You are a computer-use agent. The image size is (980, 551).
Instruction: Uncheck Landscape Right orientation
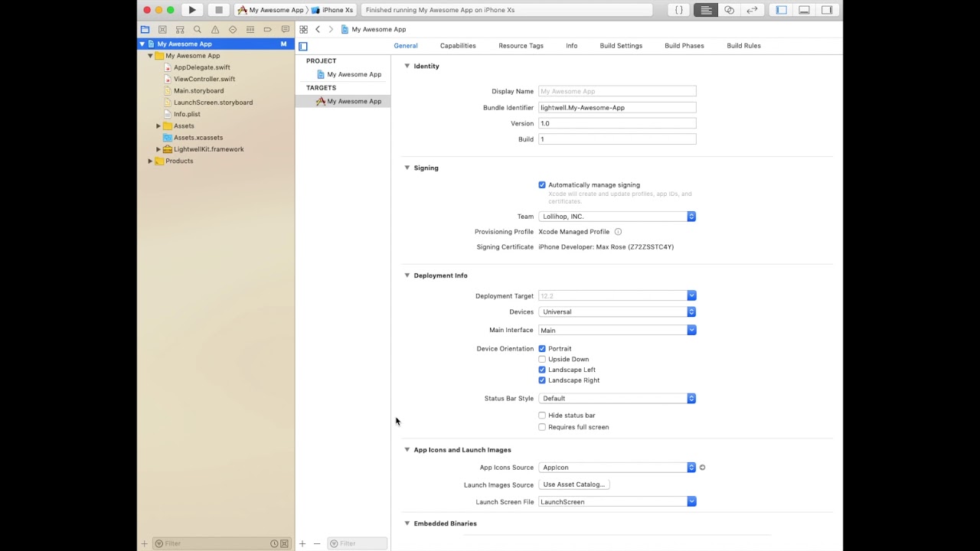(542, 380)
